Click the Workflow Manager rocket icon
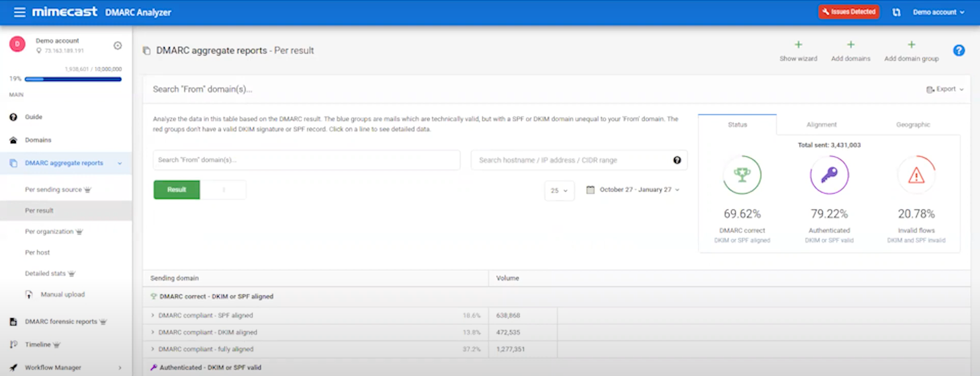Viewport: 980px width, 376px height. pos(13,368)
